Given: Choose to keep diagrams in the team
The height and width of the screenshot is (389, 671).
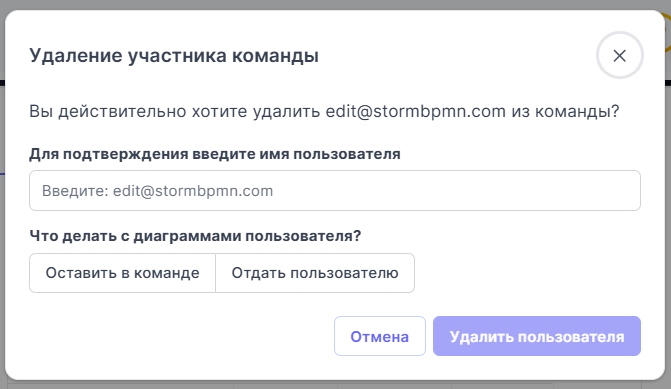Looking at the screenshot, I should point(122,273).
